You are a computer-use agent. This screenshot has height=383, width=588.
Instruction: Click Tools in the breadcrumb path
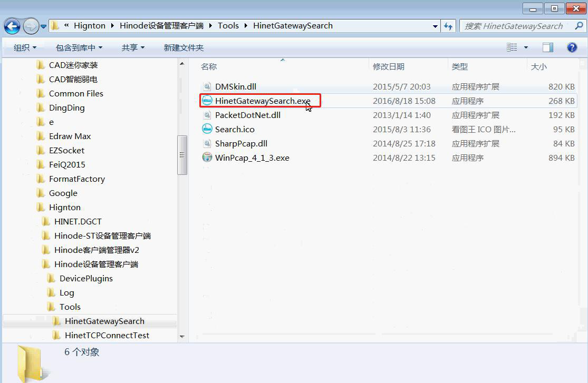point(228,26)
